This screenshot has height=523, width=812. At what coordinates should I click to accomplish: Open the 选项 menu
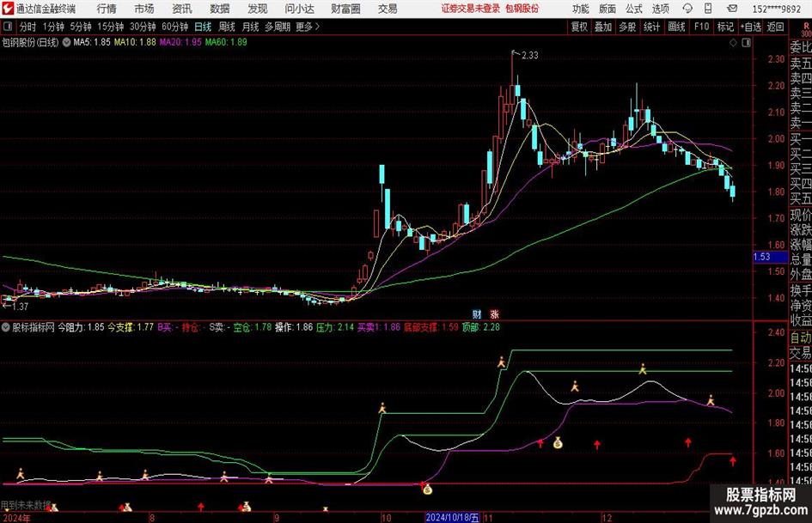tap(661, 9)
